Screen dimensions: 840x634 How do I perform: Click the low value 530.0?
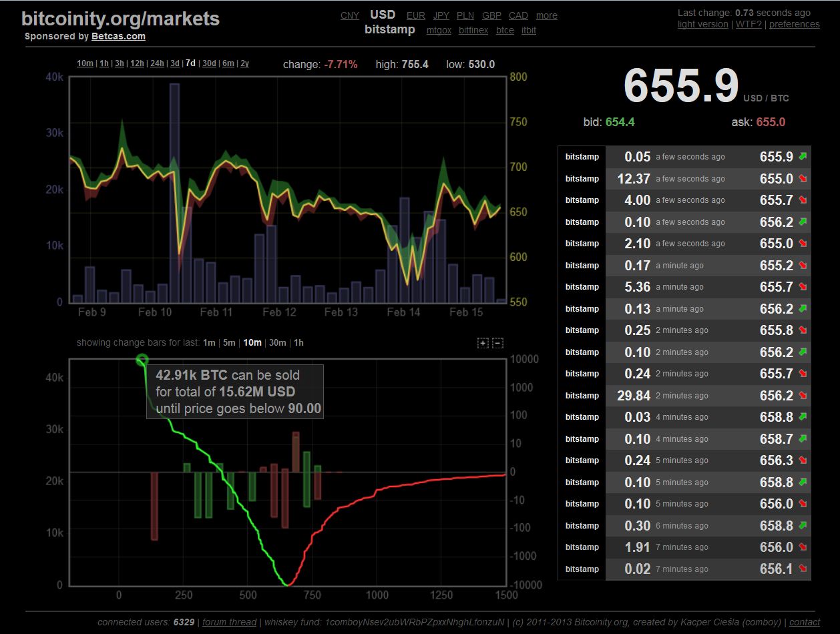pos(480,64)
